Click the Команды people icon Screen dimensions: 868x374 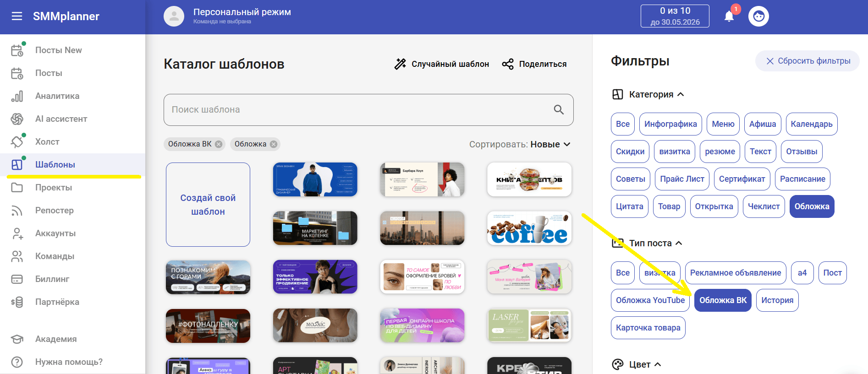point(17,256)
